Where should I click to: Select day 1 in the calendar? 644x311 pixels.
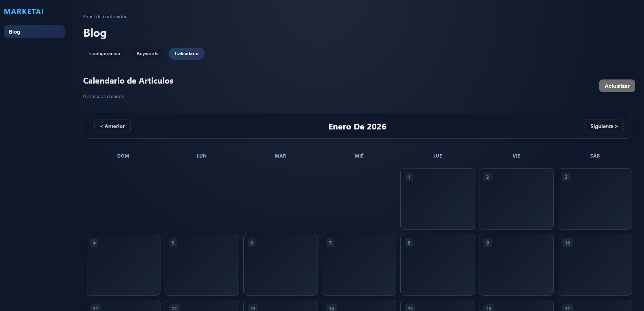(438, 199)
